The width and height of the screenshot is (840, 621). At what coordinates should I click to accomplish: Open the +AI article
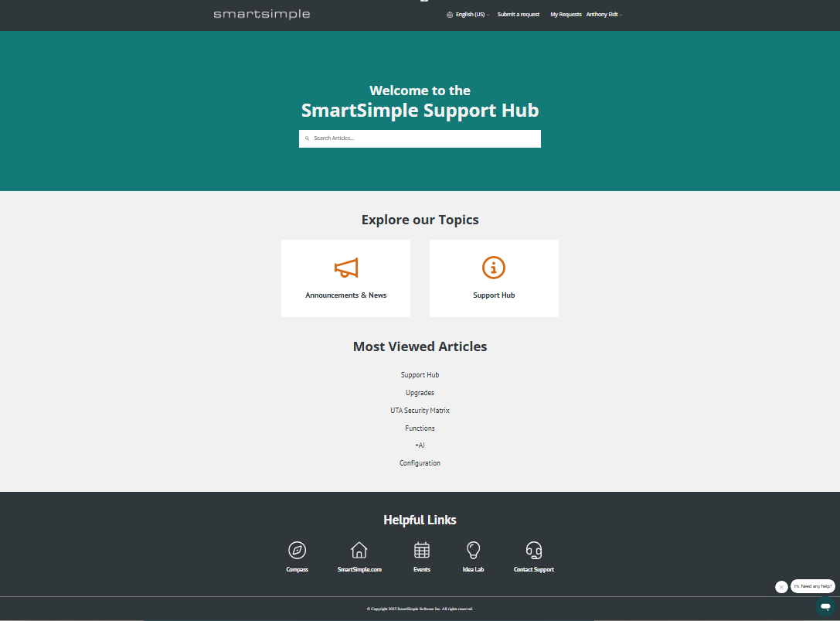(420, 445)
